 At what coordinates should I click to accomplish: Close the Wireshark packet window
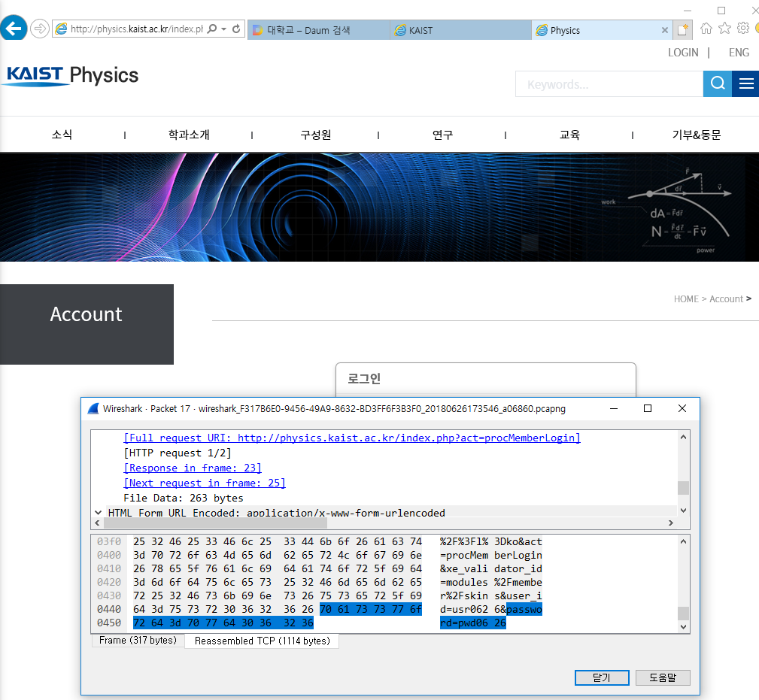coord(682,409)
